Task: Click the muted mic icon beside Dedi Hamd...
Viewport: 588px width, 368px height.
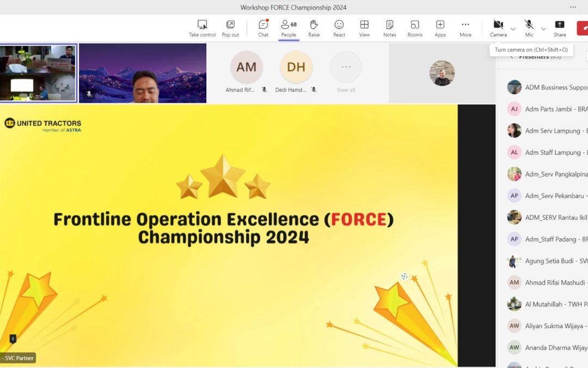Action: (314, 90)
